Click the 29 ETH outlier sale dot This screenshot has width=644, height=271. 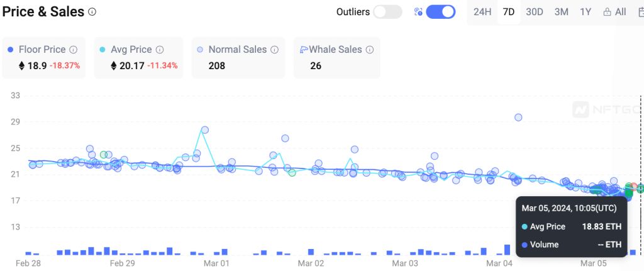[x=518, y=117]
